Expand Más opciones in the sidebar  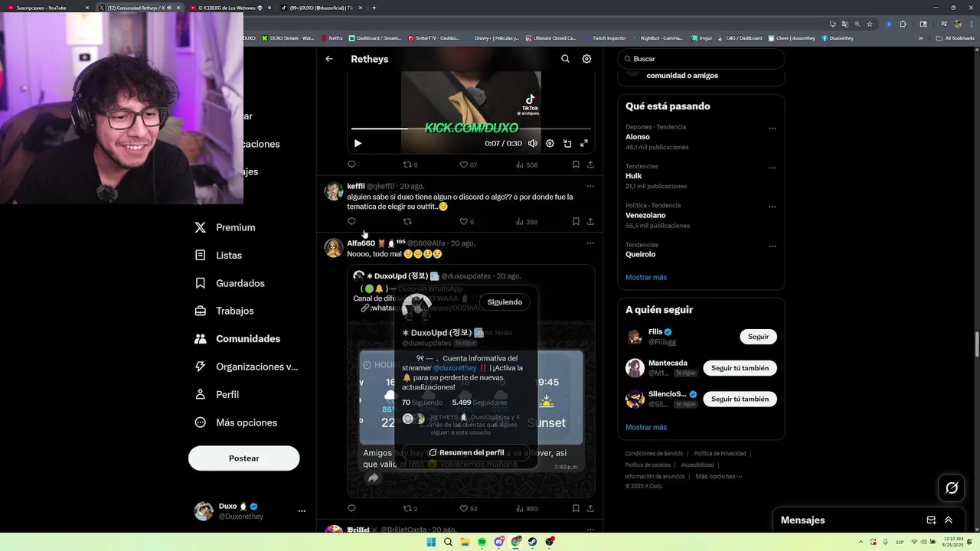click(236, 422)
